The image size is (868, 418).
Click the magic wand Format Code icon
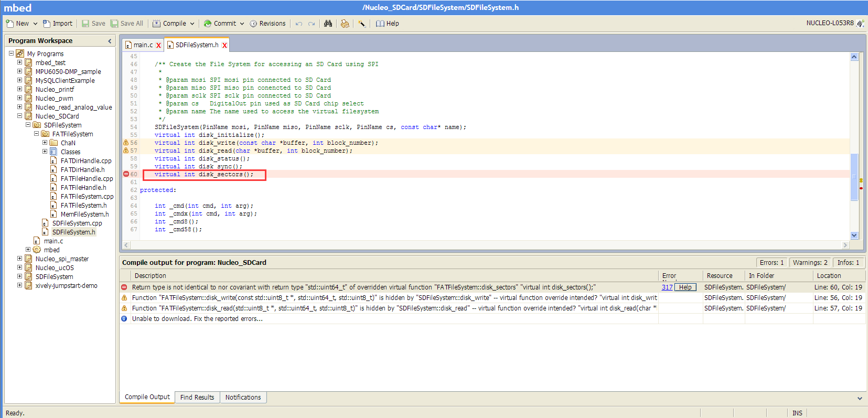362,24
